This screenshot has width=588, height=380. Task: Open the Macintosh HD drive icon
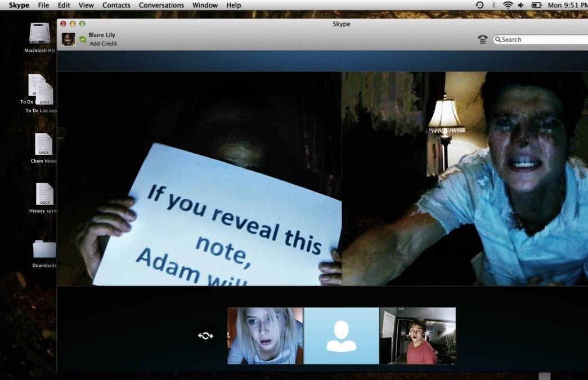tap(40, 34)
